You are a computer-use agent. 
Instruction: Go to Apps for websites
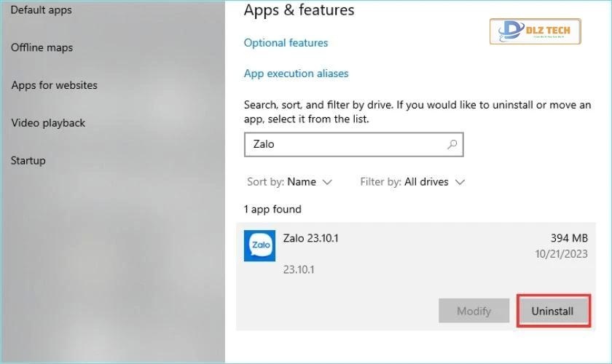(x=54, y=85)
